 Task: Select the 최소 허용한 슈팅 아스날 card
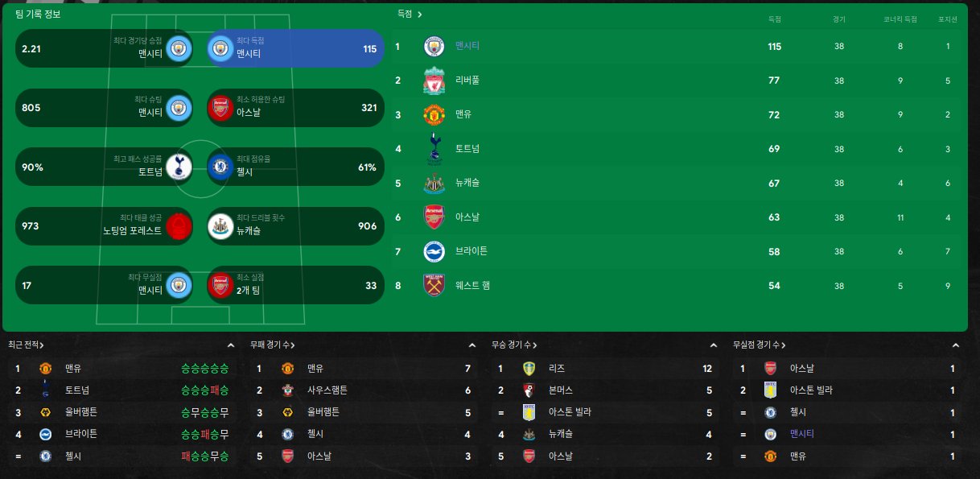click(295, 108)
